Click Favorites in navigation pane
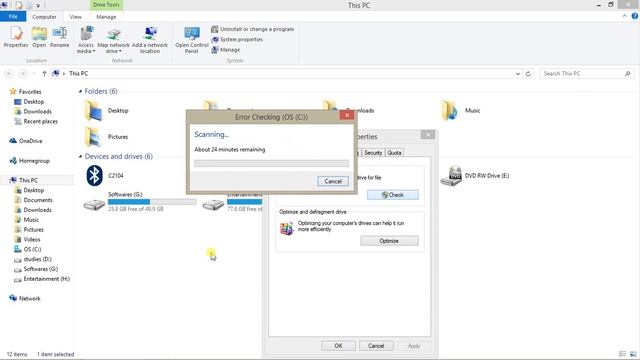This screenshot has height=360, width=640. pyautogui.click(x=30, y=91)
